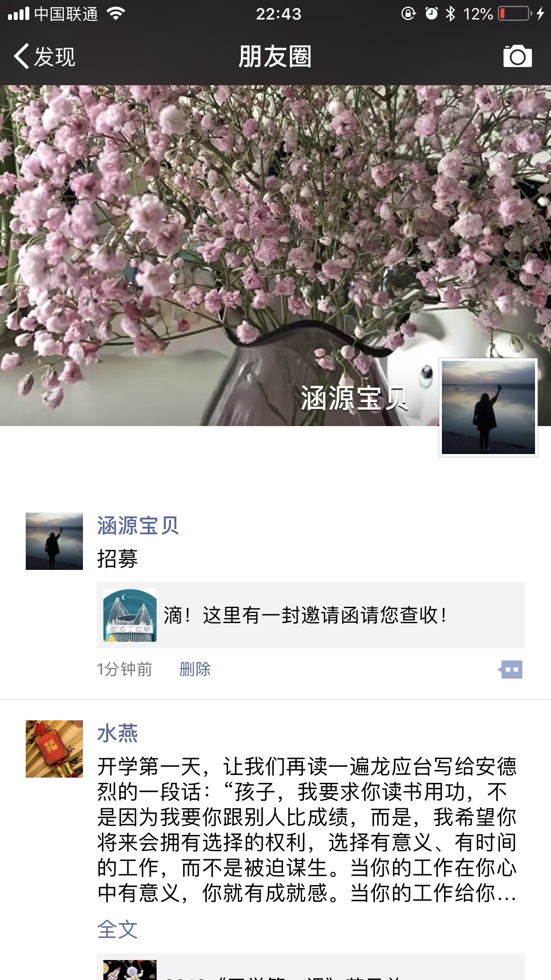
Task: Tap the 涵源宝贝 username above 招募
Action: point(138,526)
